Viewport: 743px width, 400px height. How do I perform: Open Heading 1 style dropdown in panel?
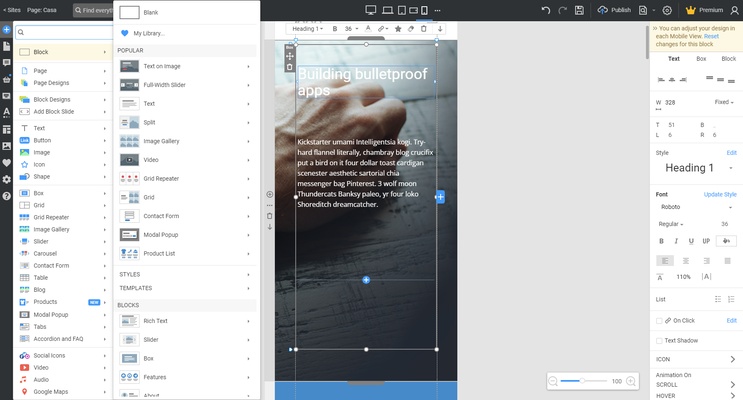pyautogui.click(x=697, y=168)
